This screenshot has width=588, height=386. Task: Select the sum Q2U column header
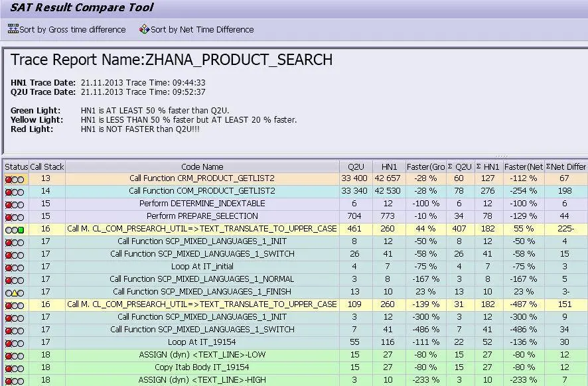[x=460, y=166]
